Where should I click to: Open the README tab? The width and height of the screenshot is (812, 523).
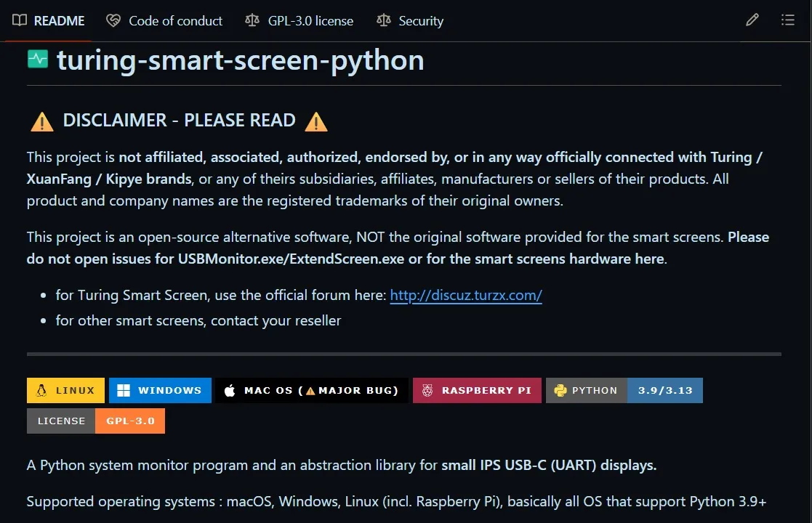[48, 20]
